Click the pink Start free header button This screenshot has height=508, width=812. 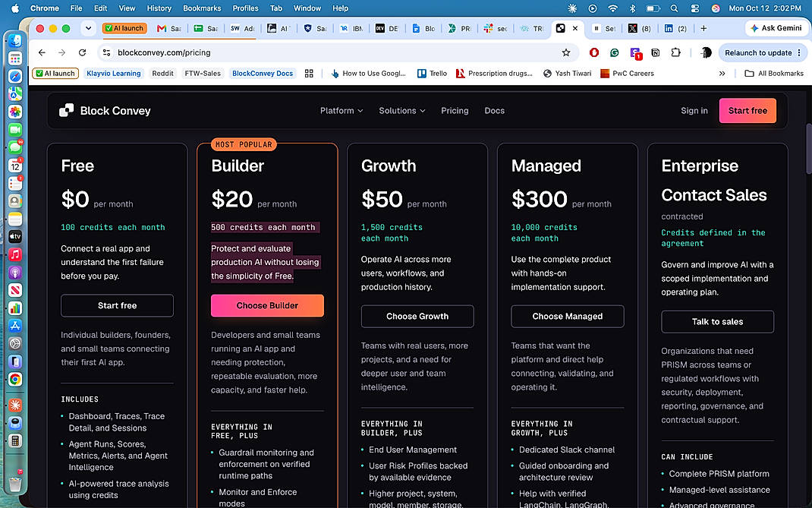coord(747,110)
